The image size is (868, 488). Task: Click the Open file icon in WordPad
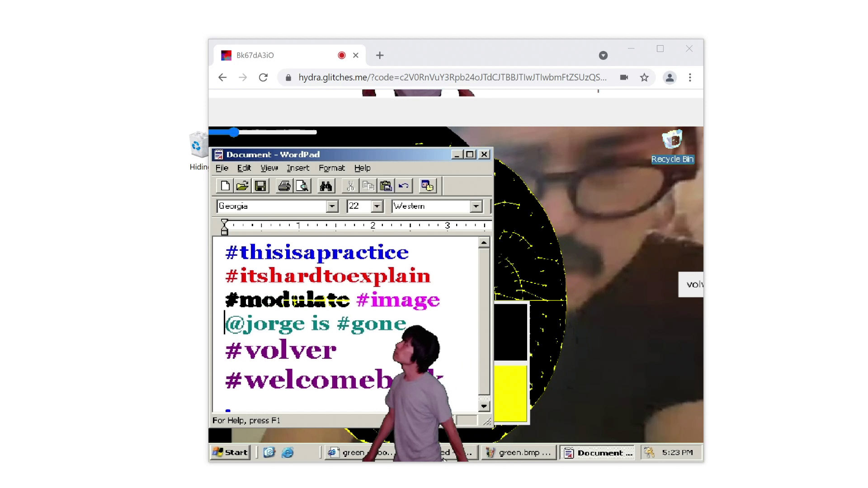242,186
